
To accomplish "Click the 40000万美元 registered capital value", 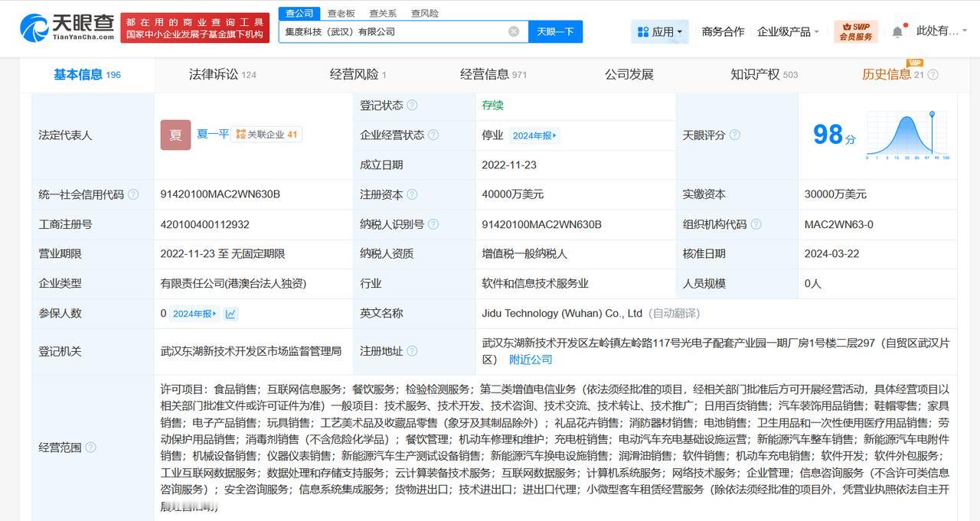I will 513,194.
